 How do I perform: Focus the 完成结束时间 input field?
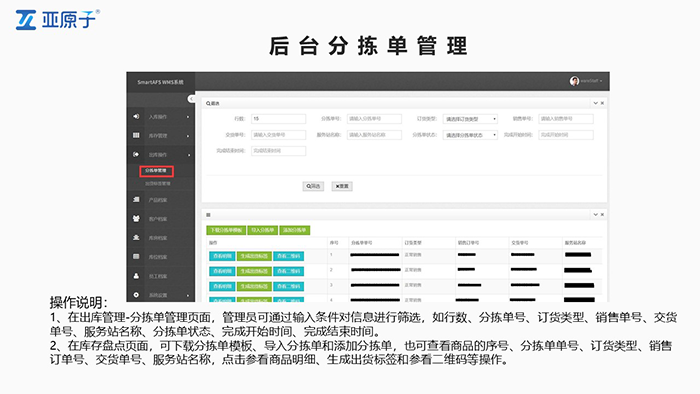[279, 151]
